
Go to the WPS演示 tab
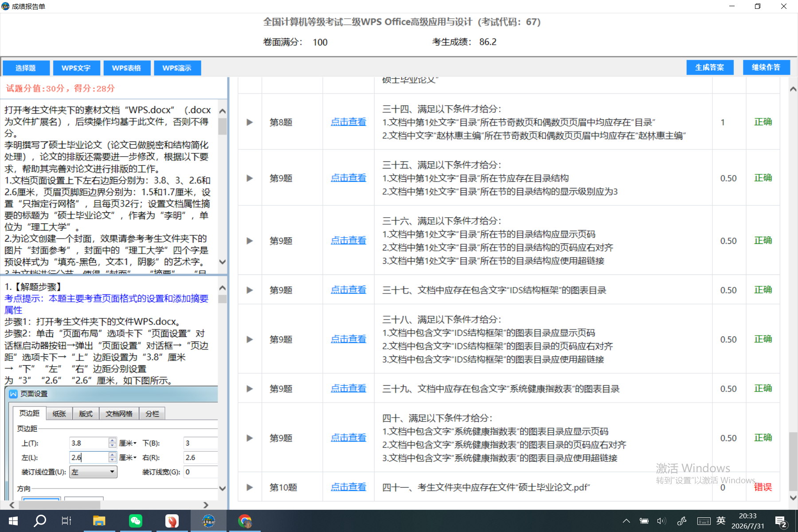click(177, 68)
